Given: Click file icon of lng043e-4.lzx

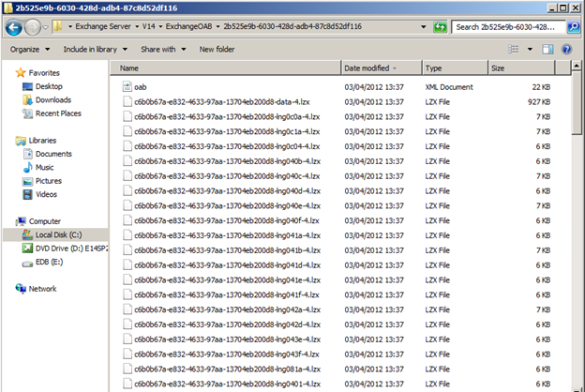Looking at the screenshot, I should tap(127, 339).
